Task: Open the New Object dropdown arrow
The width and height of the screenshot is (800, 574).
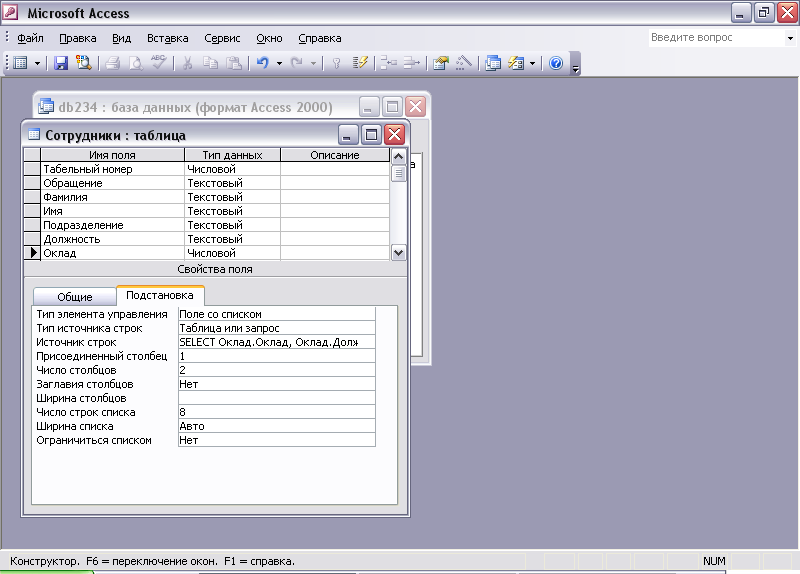Action: 533,63
